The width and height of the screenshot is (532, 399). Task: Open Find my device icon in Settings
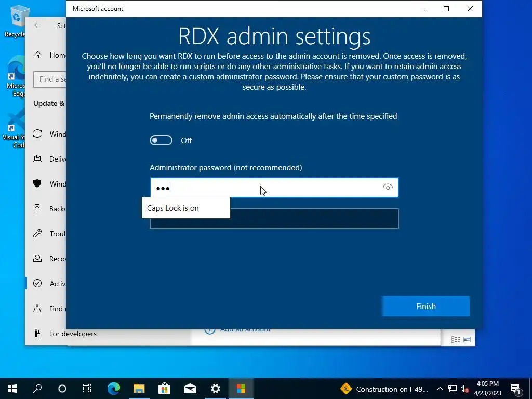pos(37,309)
